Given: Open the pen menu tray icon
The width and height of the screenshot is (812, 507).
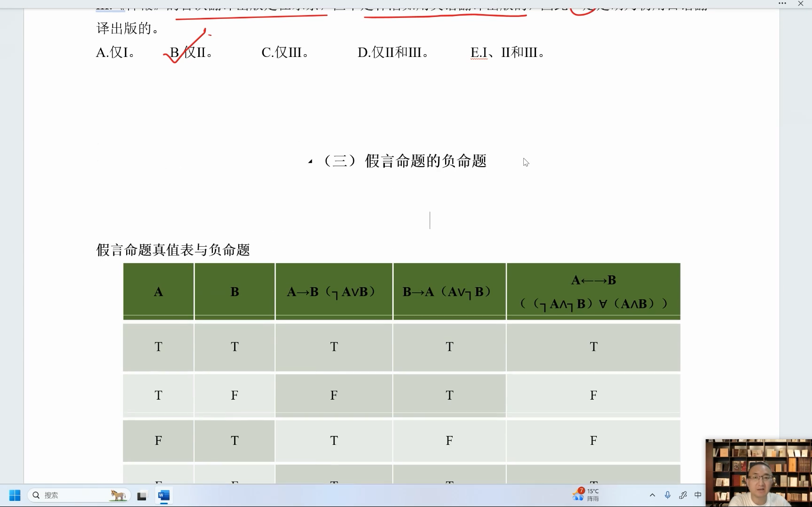Looking at the screenshot, I should coord(683,495).
